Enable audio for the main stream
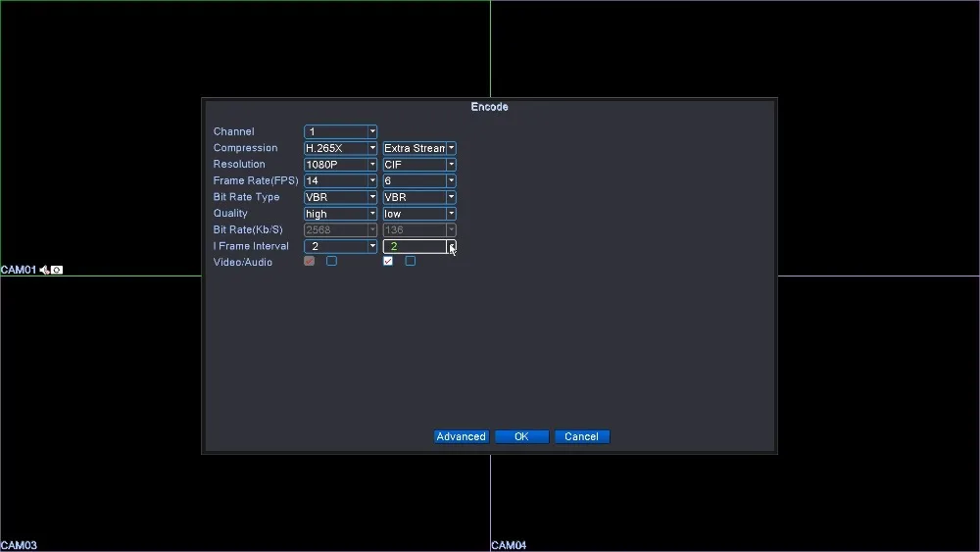Screen dimensions: 980x552 (x=331, y=262)
